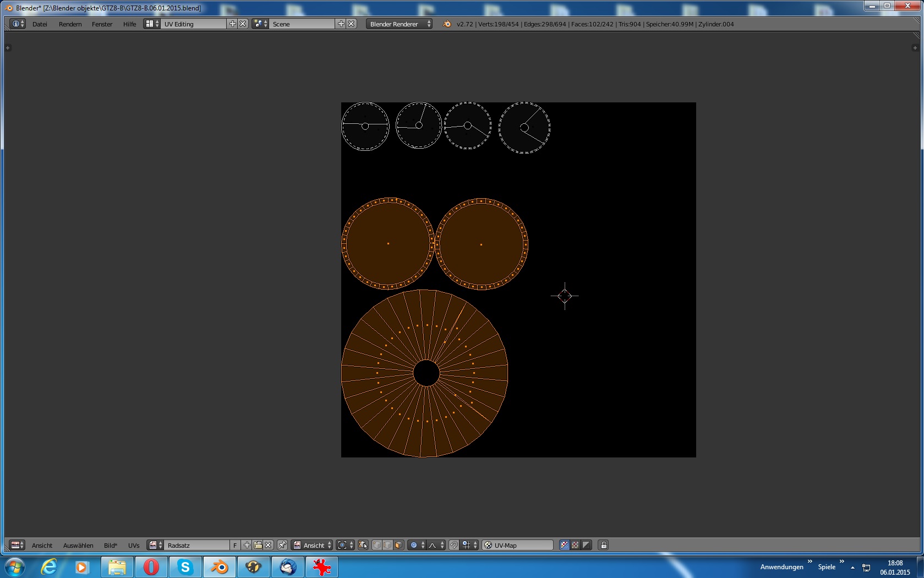Open the Rendern menu
Image resolution: width=924 pixels, height=578 pixels.
tap(70, 24)
